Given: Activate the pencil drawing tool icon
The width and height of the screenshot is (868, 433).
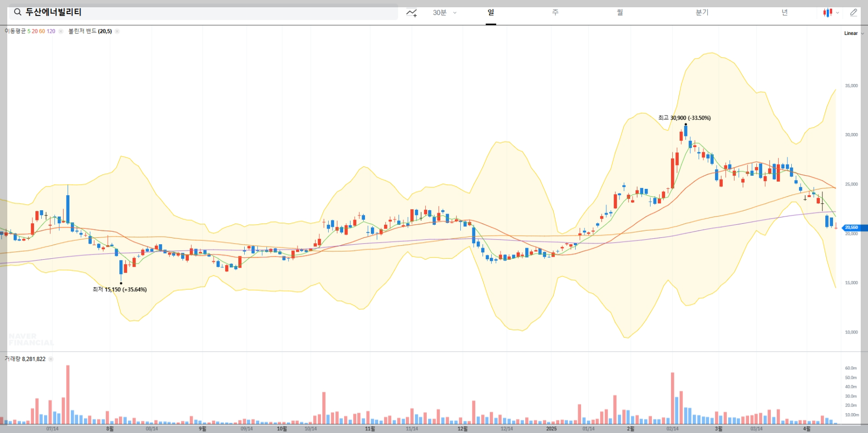Looking at the screenshot, I should coord(853,13).
